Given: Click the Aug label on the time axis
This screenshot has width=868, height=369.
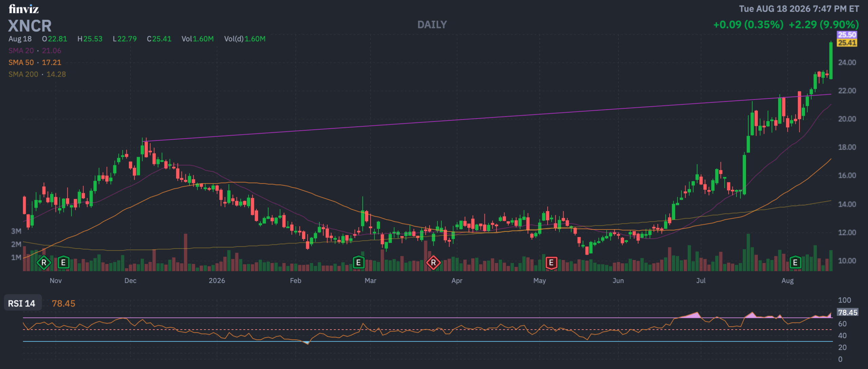Looking at the screenshot, I should click(x=788, y=281).
